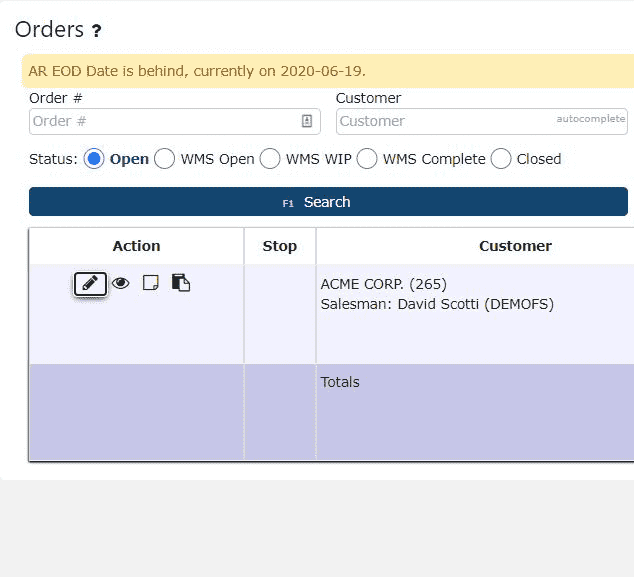Click the pencil edit order icon
Screen dimensions: 634x577
tap(90, 283)
